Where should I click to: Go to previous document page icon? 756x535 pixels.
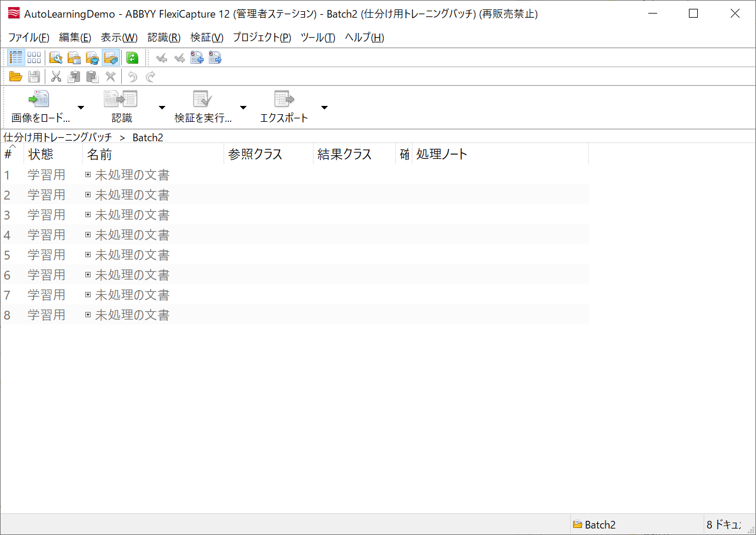(x=197, y=58)
